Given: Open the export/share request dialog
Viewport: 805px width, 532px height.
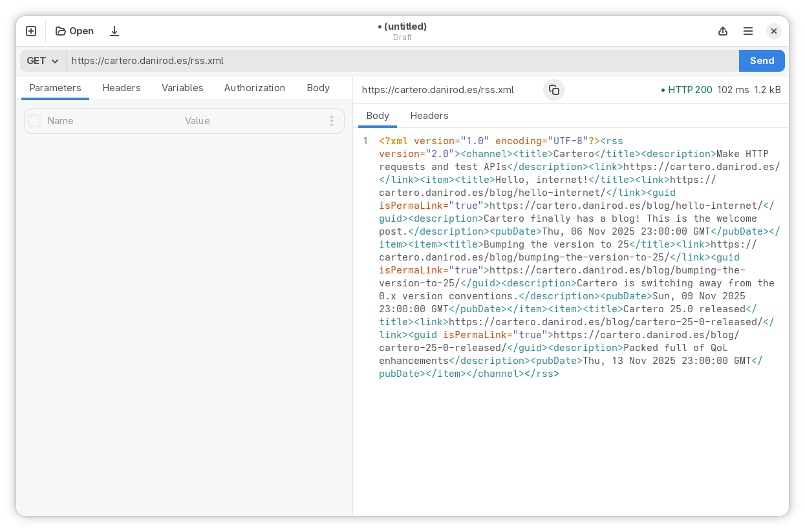Looking at the screenshot, I should point(722,30).
